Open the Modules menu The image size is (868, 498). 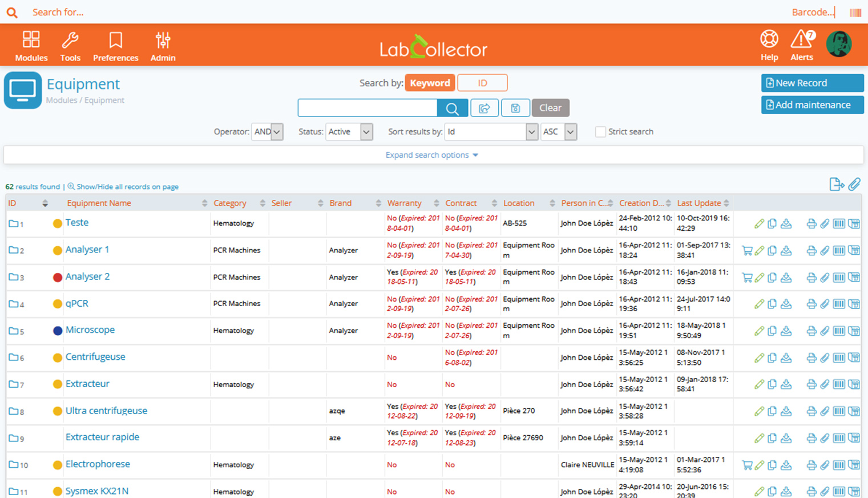(x=31, y=46)
